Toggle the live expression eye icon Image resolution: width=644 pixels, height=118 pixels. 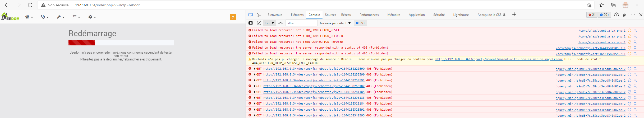click(280, 23)
